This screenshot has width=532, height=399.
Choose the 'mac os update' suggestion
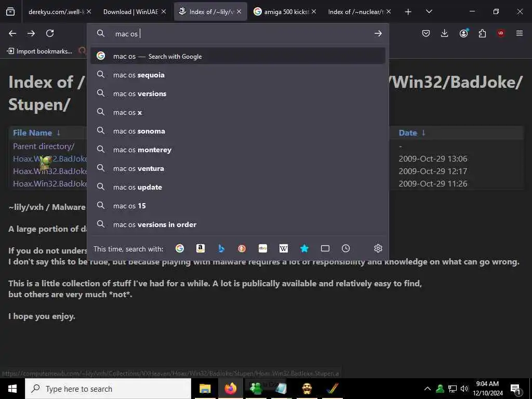click(238, 187)
